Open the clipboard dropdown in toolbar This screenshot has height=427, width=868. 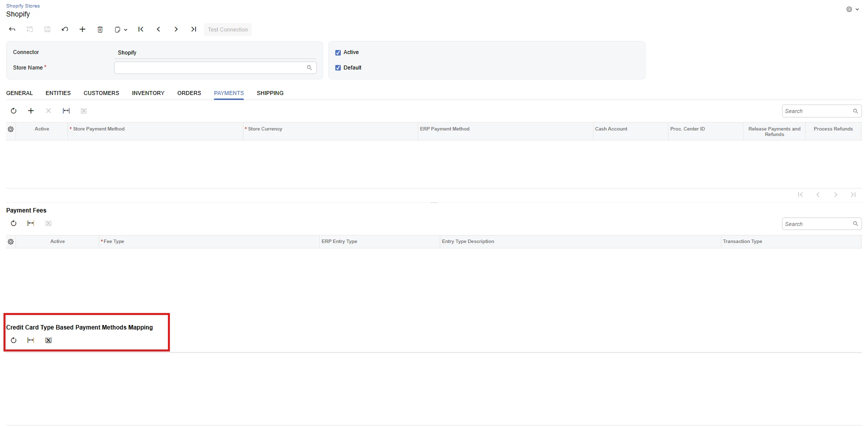coord(120,29)
